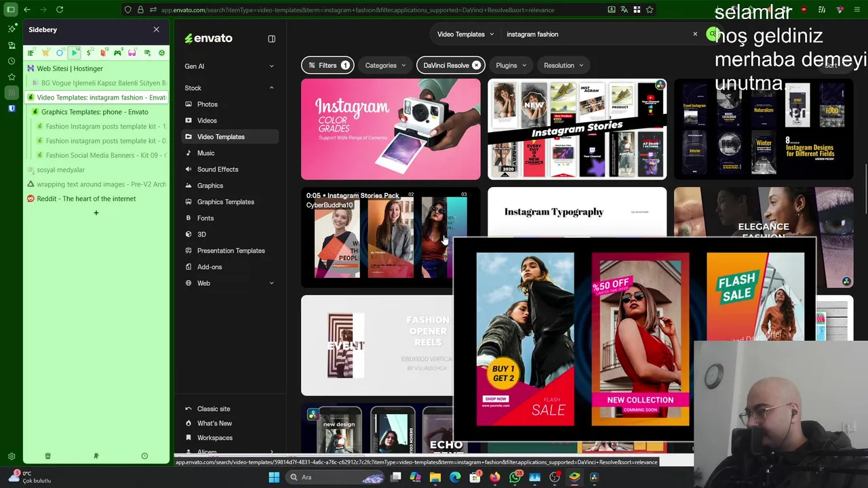
Task: Go back in browser history
Action: coord(26,9)
